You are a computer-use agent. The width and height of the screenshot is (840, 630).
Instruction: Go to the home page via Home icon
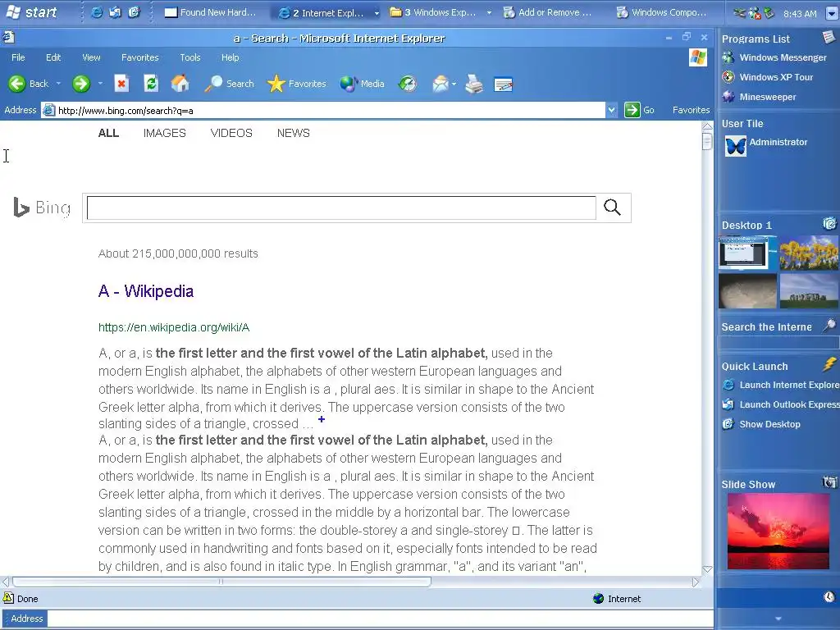pos(180,84)
